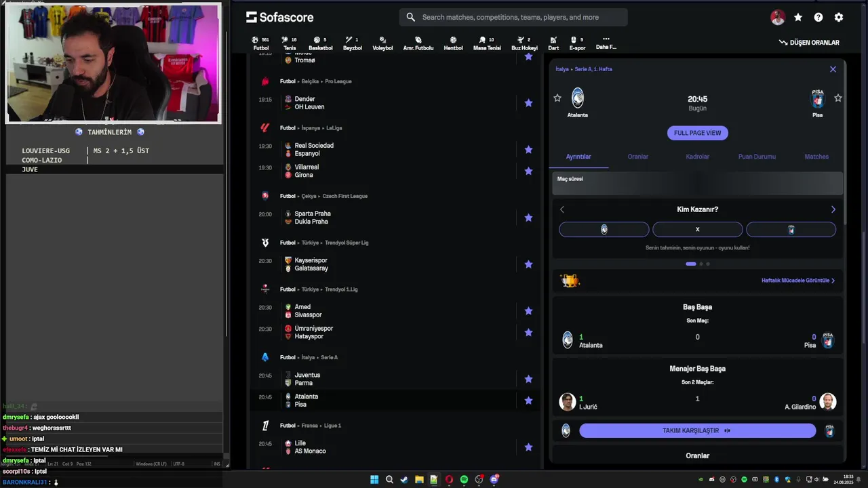
Task: Toggle favorite star for Atalanta-Pisa list row
Action: [x=528, y=401]
